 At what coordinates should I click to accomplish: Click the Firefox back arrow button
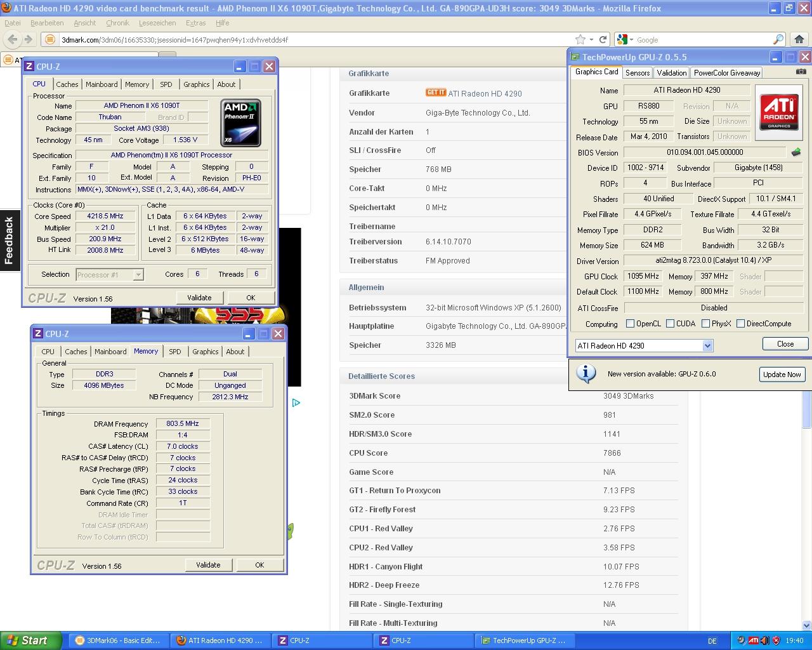12,39
